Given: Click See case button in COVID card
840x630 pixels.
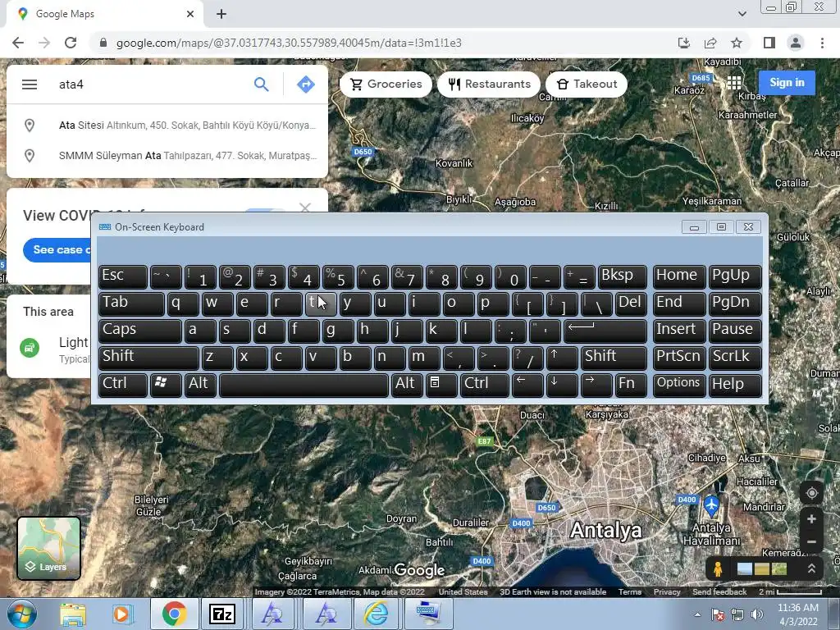Looking at the screenshot, I should pos(57,249).
